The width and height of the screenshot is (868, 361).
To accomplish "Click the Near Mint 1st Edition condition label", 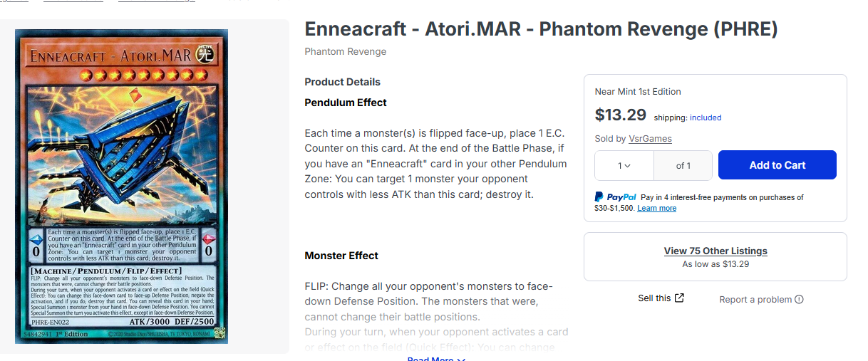I will click(638, 91).
